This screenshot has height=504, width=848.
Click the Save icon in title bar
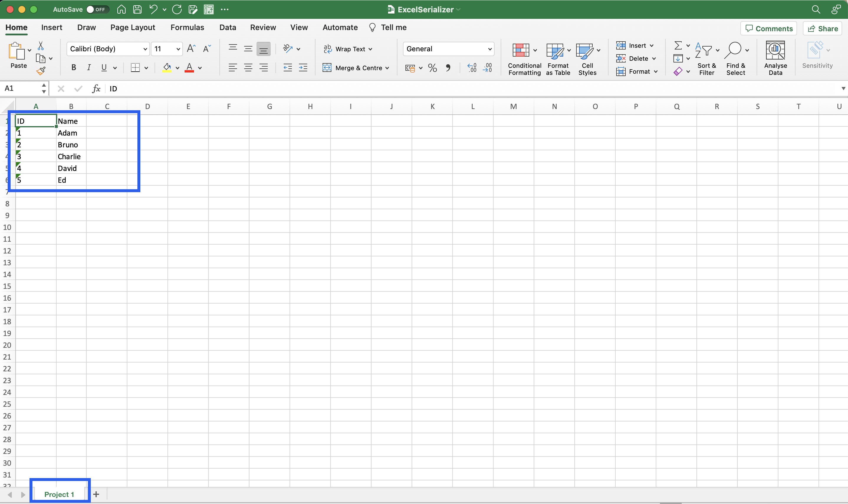click(x=137, y=9)
